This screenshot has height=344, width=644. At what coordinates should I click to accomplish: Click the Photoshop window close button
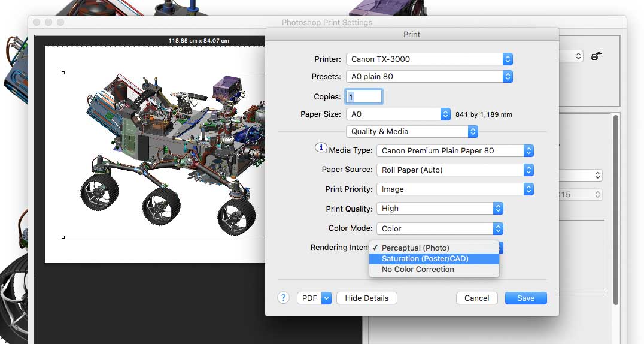37,22
